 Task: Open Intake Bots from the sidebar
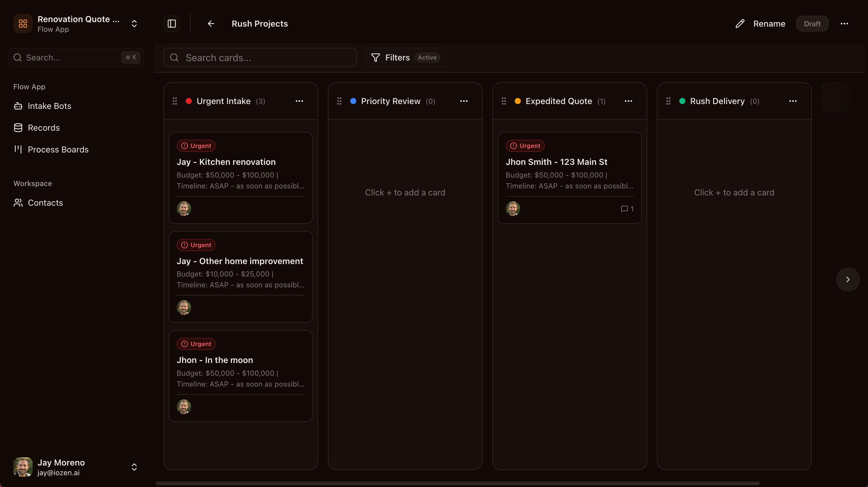(x=49, y=106)
